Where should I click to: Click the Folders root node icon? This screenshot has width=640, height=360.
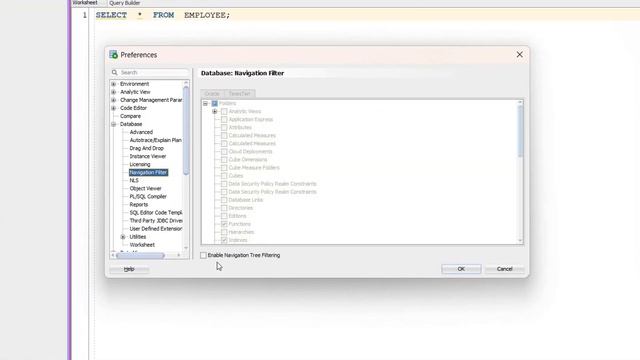[x=215, y=103]
